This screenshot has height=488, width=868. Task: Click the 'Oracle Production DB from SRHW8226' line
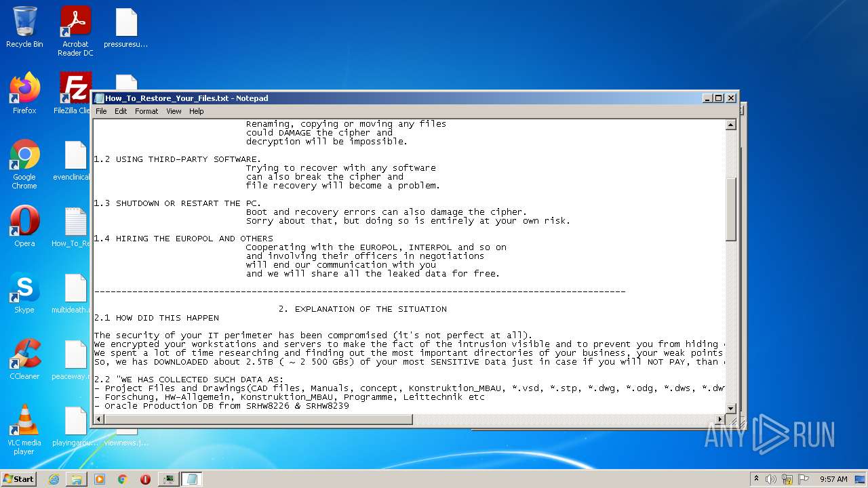point(222,406)
